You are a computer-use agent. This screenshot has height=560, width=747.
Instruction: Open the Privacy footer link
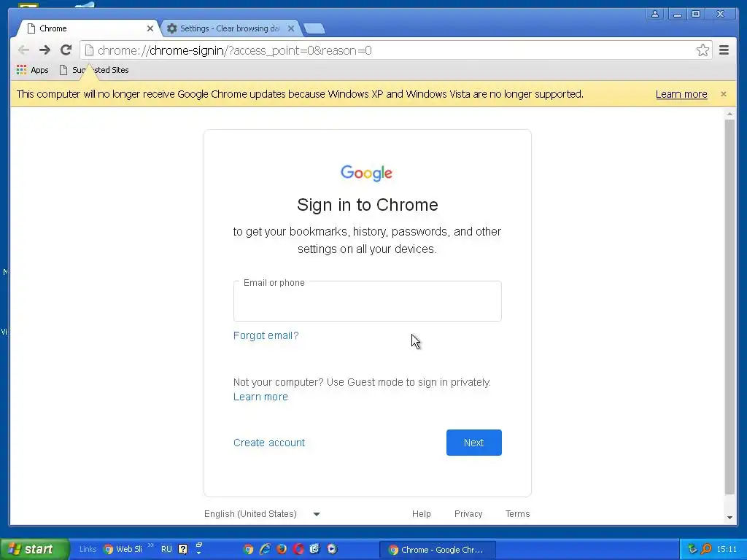point(468,514)
